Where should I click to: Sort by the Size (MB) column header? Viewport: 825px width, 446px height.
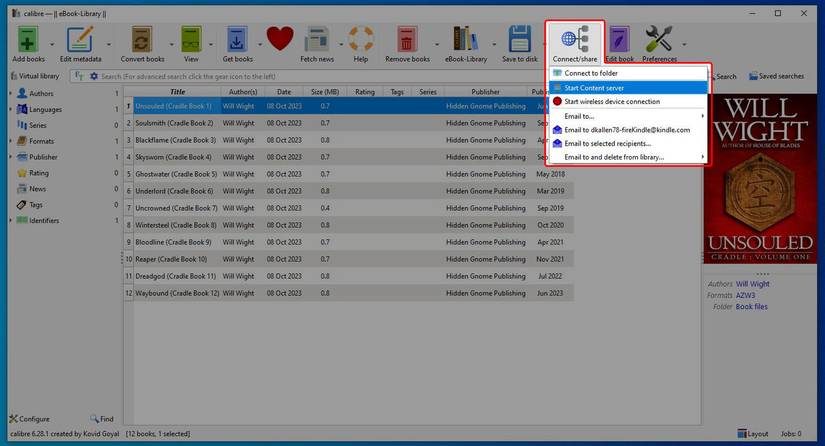tap(325, 92)
